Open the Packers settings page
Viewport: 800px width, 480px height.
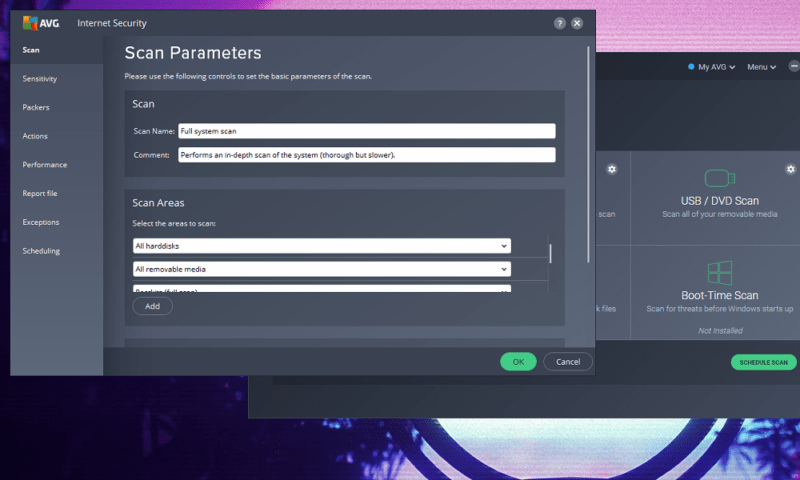pos(36,107)
